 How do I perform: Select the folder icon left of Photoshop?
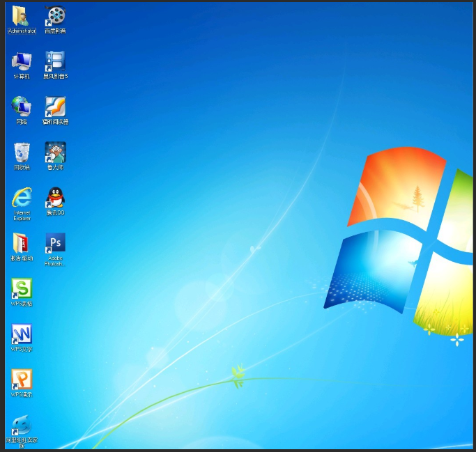pyautogui.click(x=22, y=243)
